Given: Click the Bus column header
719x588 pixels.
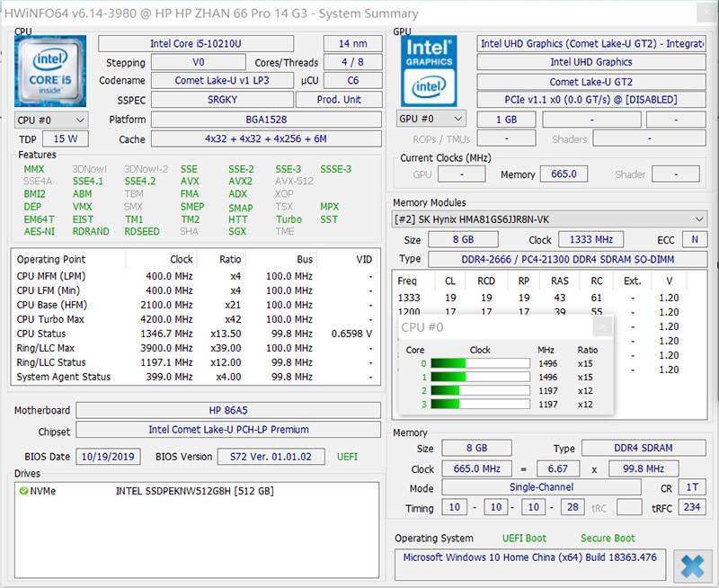Looking at the screenshot, I should pyautogui.click(x=305, y=259).
